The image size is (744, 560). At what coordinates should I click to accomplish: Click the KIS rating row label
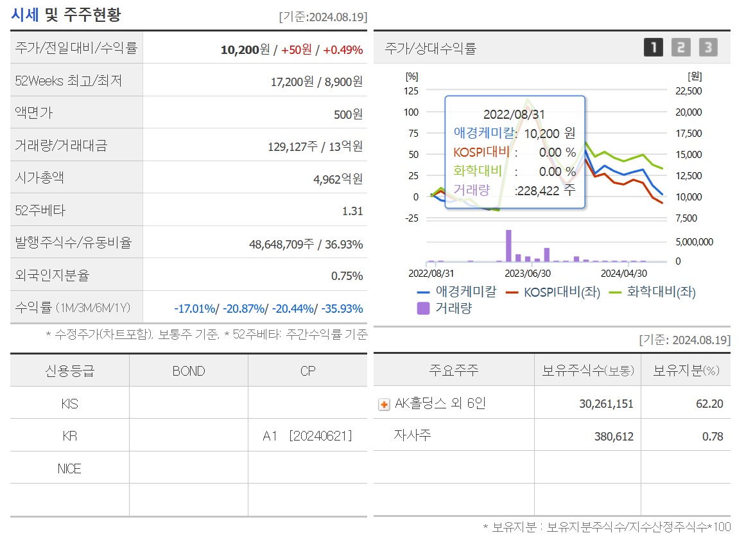[70, 404]
